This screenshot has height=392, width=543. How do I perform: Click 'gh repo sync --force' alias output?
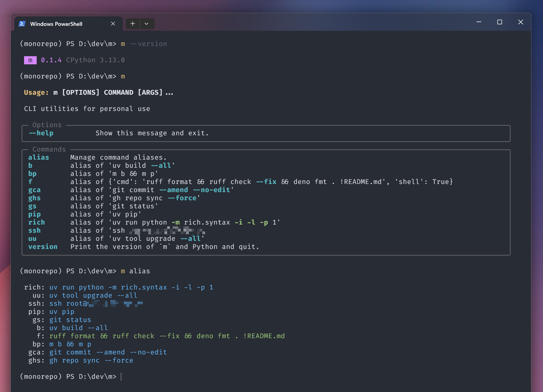(x=91, y=360)
